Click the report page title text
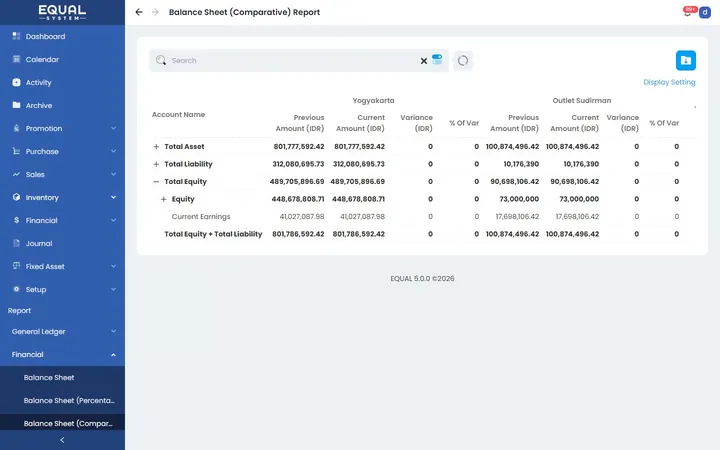Screen dimensions: 720x450 [244, 12]
